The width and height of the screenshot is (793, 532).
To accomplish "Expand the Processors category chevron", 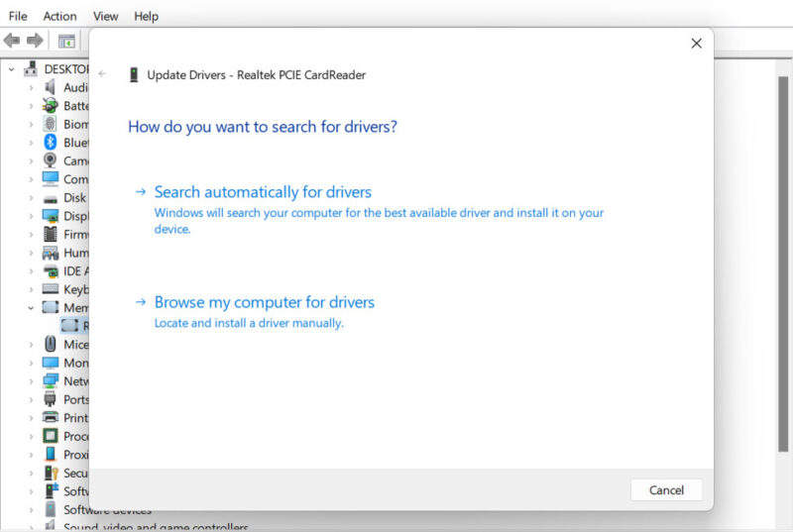I will tap(31, 437).
